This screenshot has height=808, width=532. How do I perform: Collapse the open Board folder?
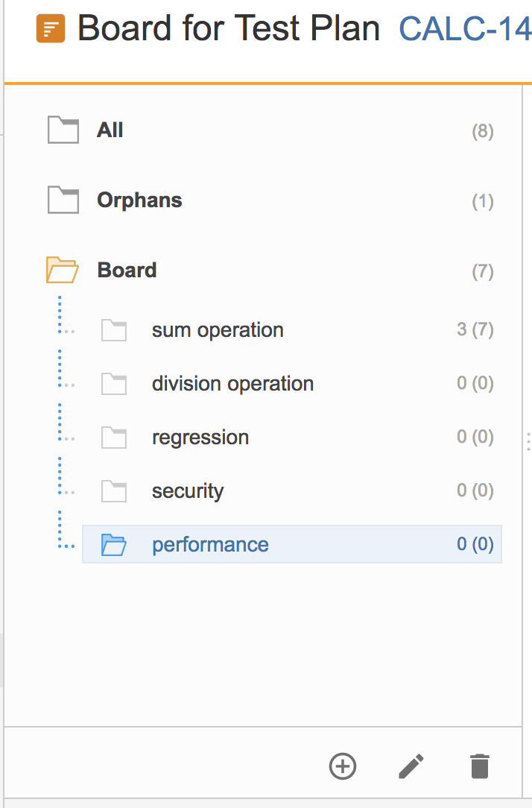coord(63,270)
